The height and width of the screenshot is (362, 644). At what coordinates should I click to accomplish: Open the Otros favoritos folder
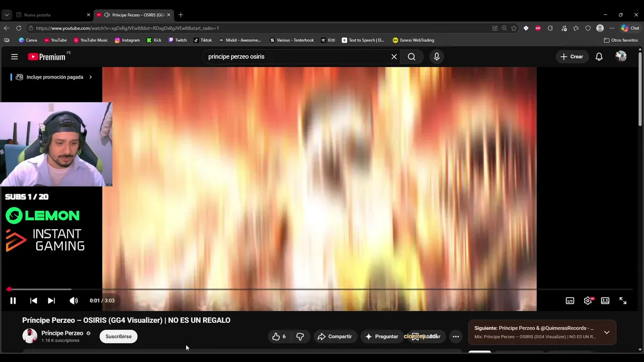tap(621, 40)
